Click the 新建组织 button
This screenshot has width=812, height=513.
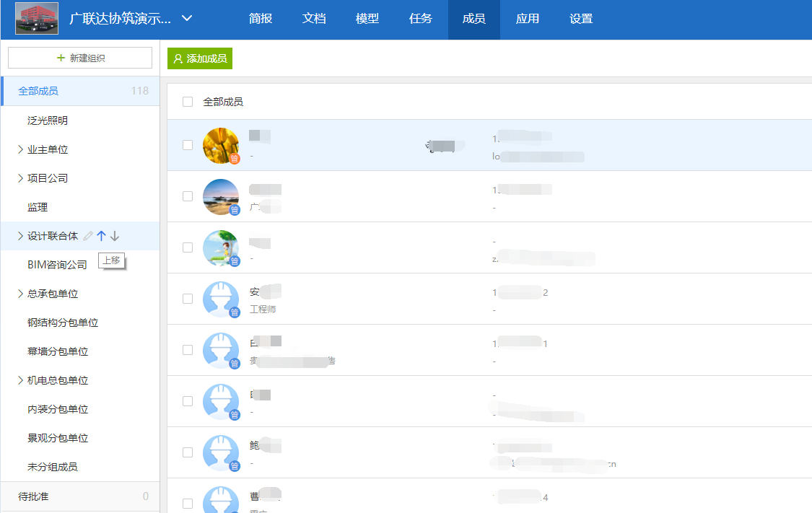coord(80,58)
